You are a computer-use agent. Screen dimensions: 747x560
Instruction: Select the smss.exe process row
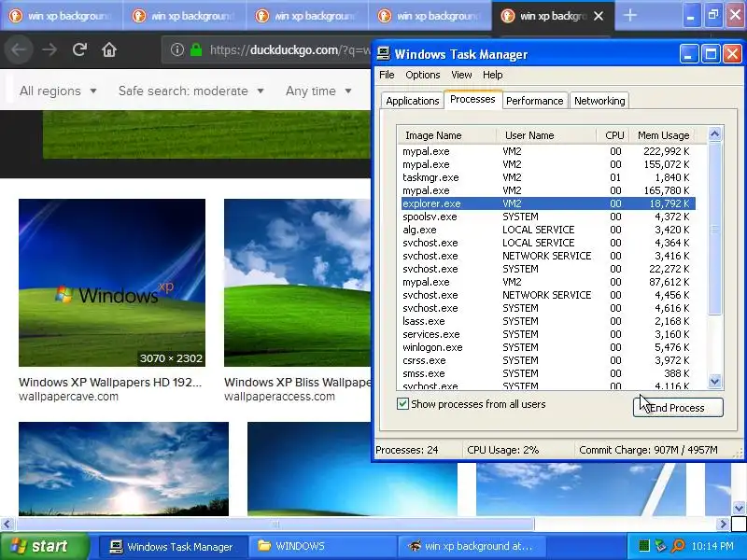point(547,373)
